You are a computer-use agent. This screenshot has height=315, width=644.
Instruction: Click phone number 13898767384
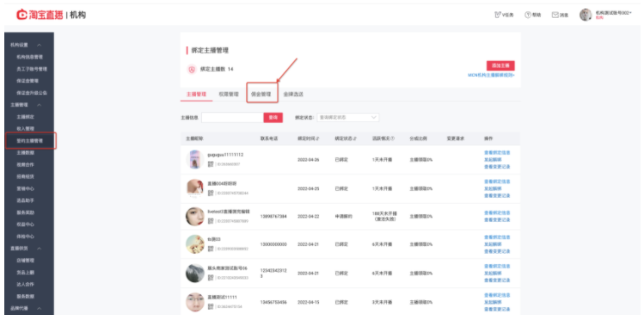click(x=273, y=216)
